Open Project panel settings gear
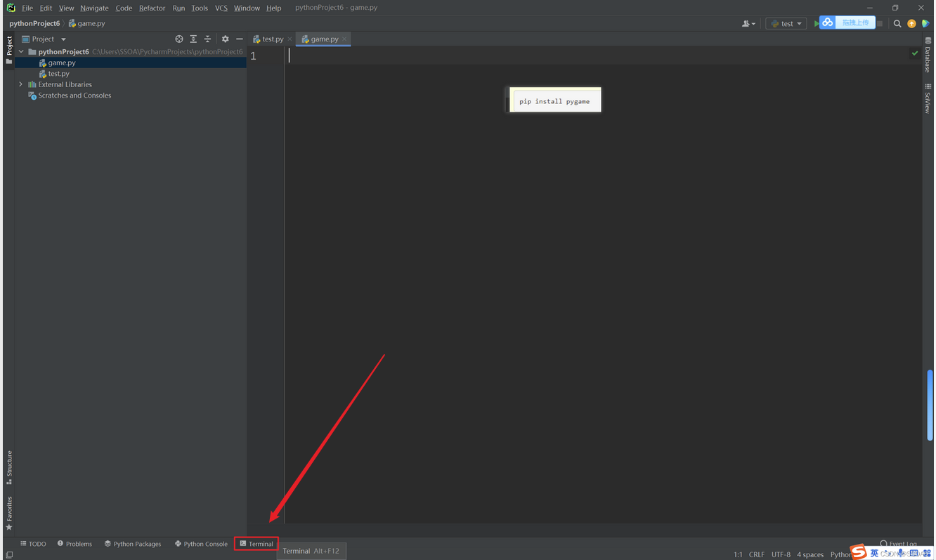The image size is (936, 560). pyautogui.click(x=225, y=39)
